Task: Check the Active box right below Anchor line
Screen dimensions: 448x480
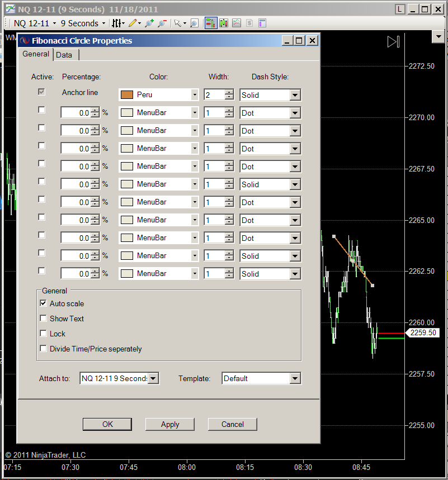Action: pos(42,110)
